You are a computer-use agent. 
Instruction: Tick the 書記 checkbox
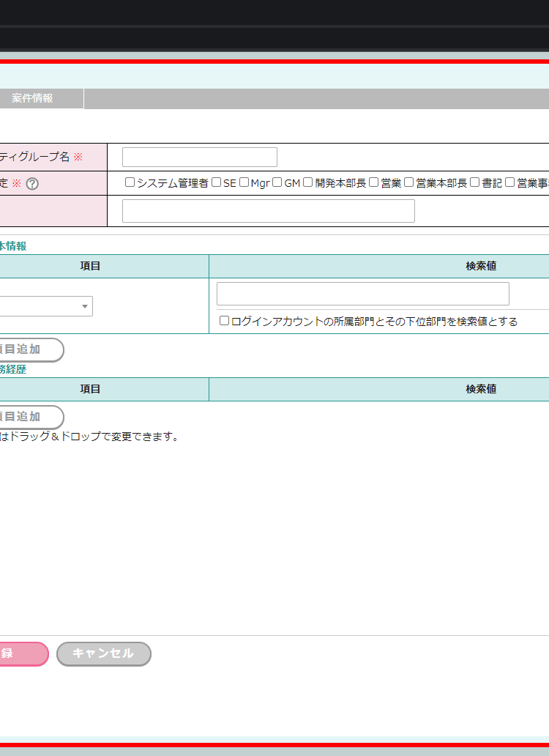[474, 182]
